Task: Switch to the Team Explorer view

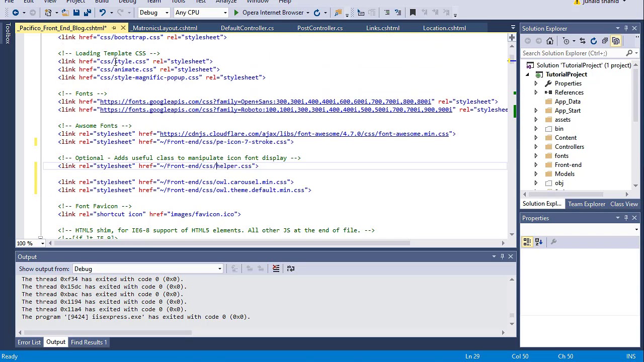Action: pos(586,204)
